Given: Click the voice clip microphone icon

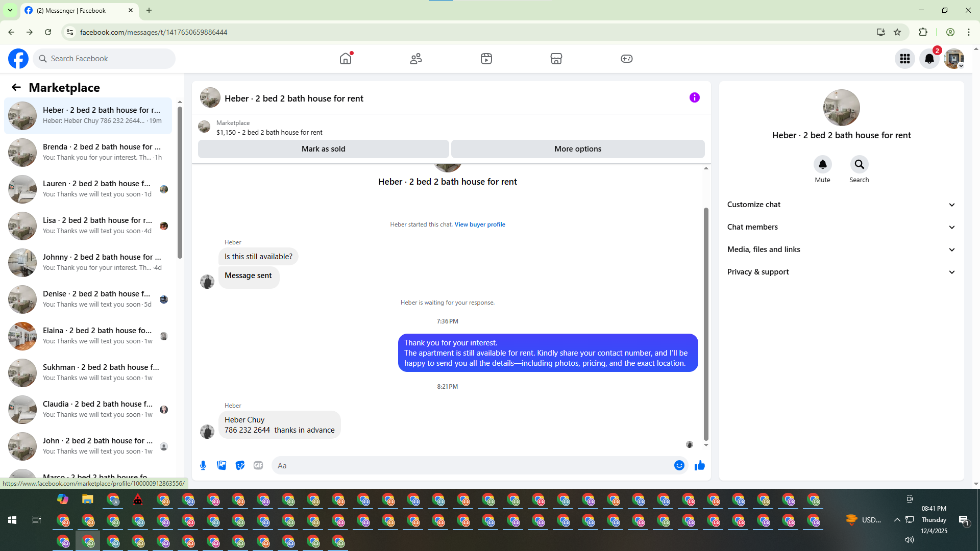Looking at the screenshot, I should 203,465.
